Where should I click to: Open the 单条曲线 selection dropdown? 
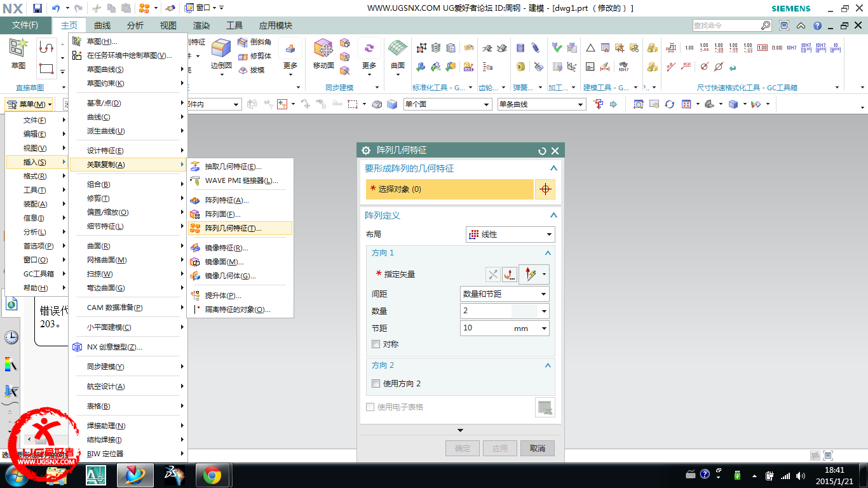pyautogui.click(x=541, y=104)
